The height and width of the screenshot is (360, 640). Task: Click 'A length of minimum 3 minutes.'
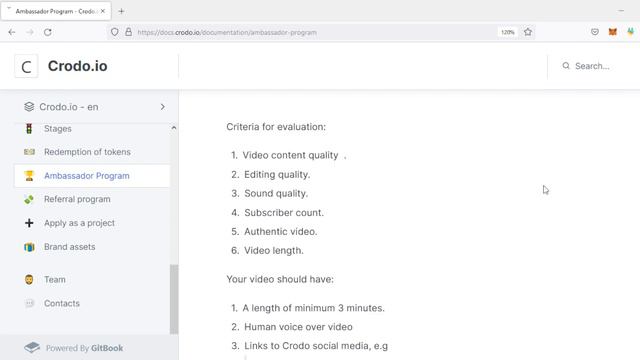pyautogui.click(x=313, y=308)
